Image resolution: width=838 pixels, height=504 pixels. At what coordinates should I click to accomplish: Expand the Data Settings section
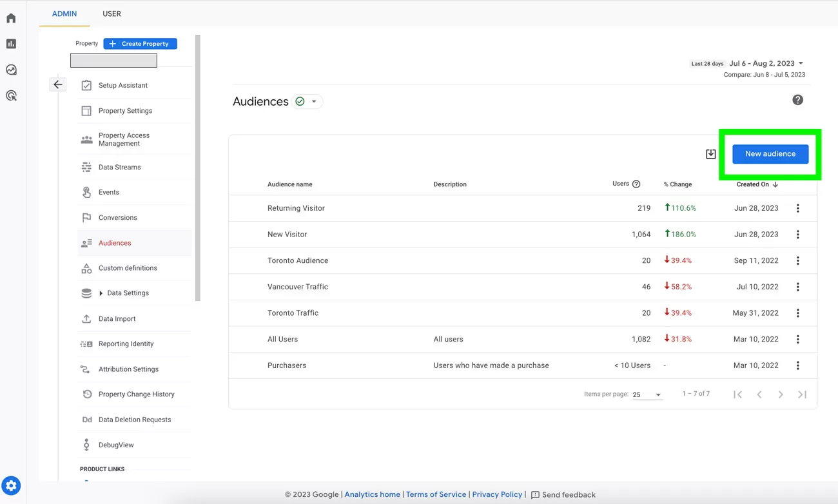pos(101,293)
